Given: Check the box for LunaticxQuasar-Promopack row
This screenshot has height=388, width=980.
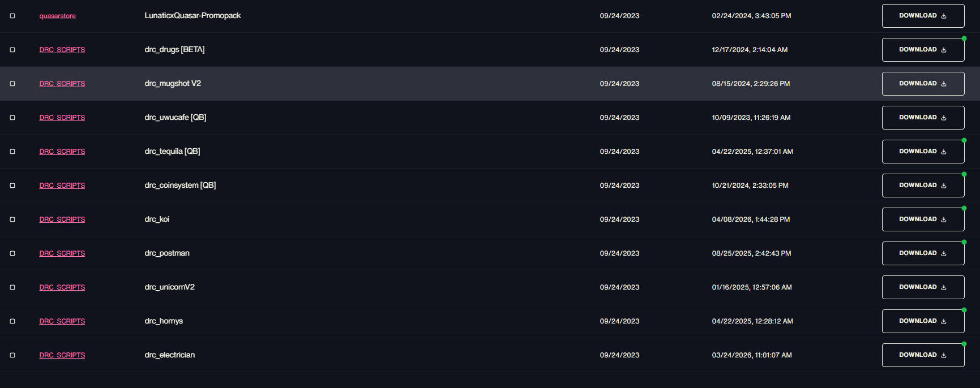Looking at the screenshot, I should [x=12, y=16].
